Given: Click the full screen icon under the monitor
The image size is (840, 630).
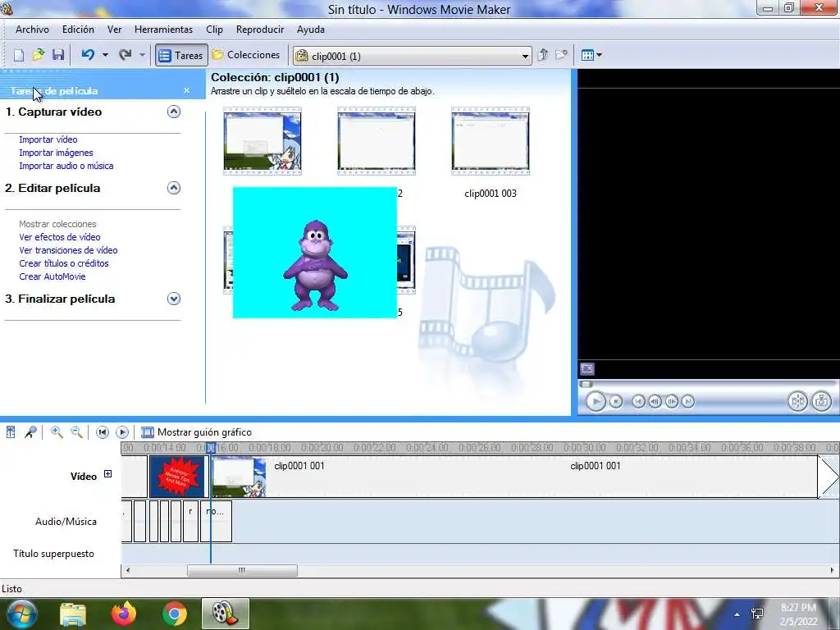Looking at the screenshot, I should click(x=587, y=368).
